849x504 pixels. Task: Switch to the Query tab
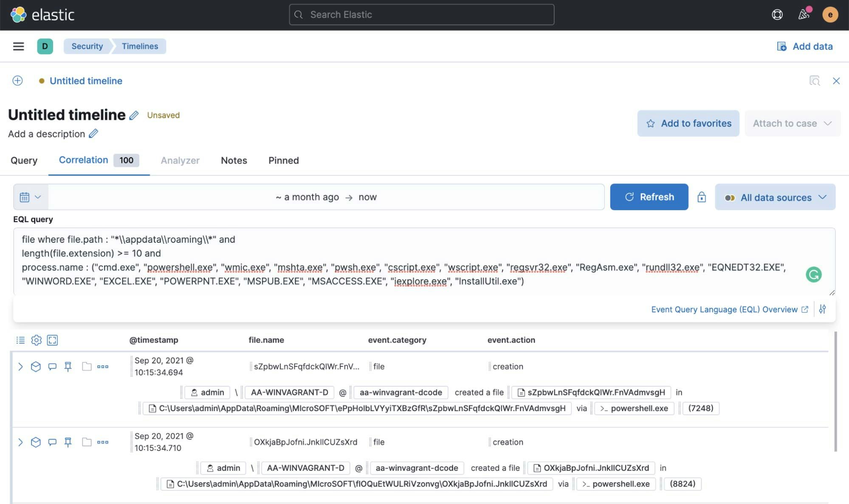23,160
